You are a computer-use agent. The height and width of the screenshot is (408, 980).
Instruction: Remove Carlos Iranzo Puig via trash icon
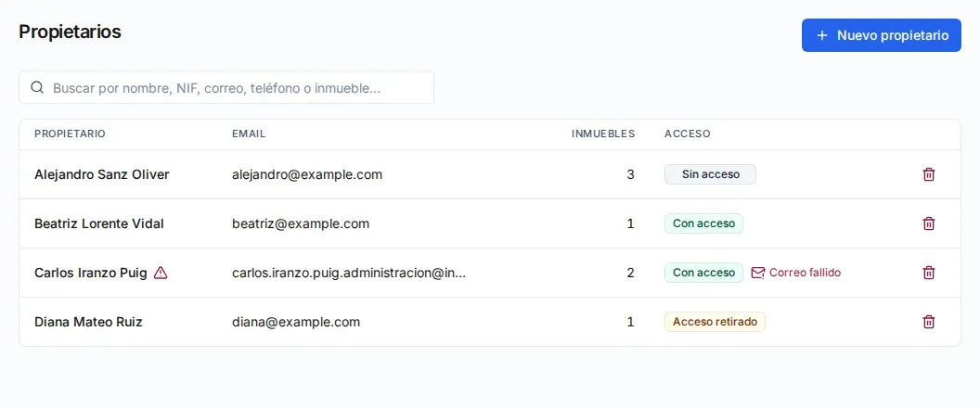[x=929, y=273]
